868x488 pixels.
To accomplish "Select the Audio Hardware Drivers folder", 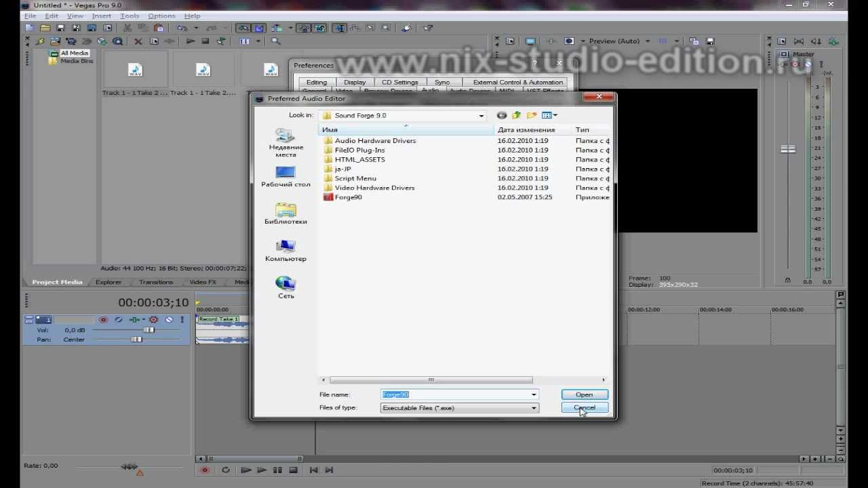I will tap(375, 140).
